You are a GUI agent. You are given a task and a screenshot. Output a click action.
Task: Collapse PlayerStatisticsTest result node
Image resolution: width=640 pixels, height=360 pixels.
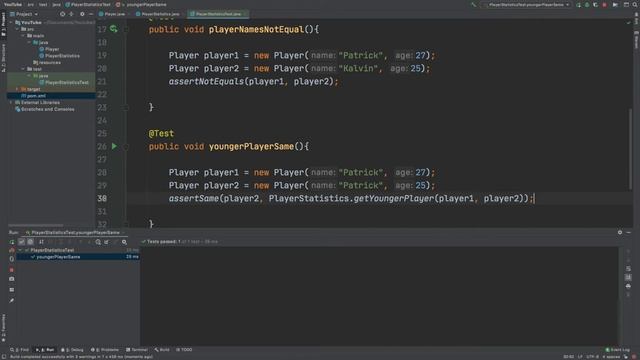pos(20,250)
